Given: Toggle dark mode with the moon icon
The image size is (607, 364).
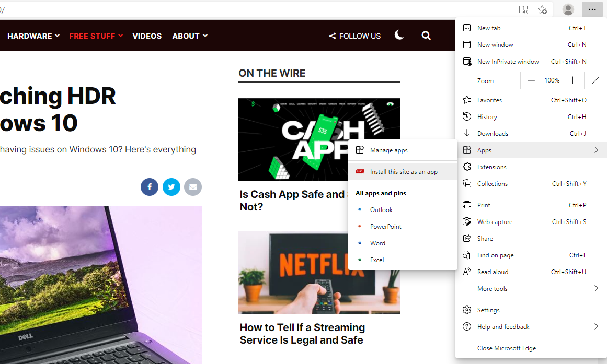Looking at the screenshot, I should pos(399,35).
